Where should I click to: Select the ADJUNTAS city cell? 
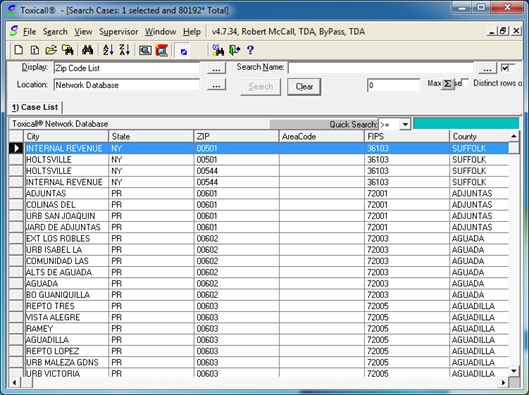click(67, 194)
